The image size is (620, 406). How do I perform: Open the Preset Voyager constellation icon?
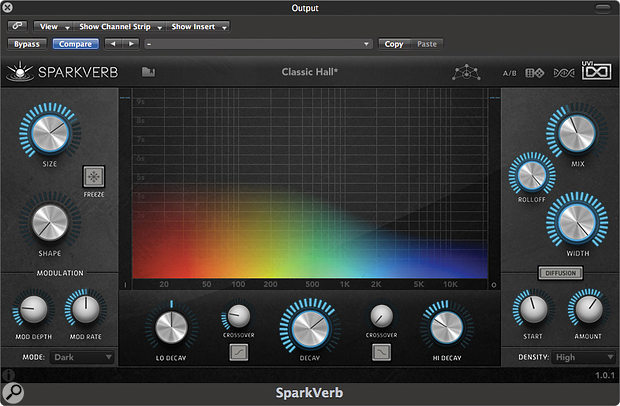[467, 72]
